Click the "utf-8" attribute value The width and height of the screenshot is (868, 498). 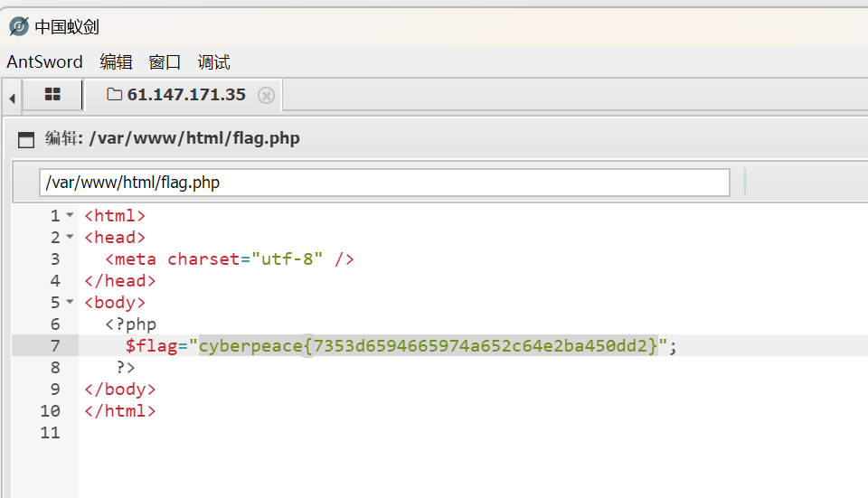click(x=288, y=259)
